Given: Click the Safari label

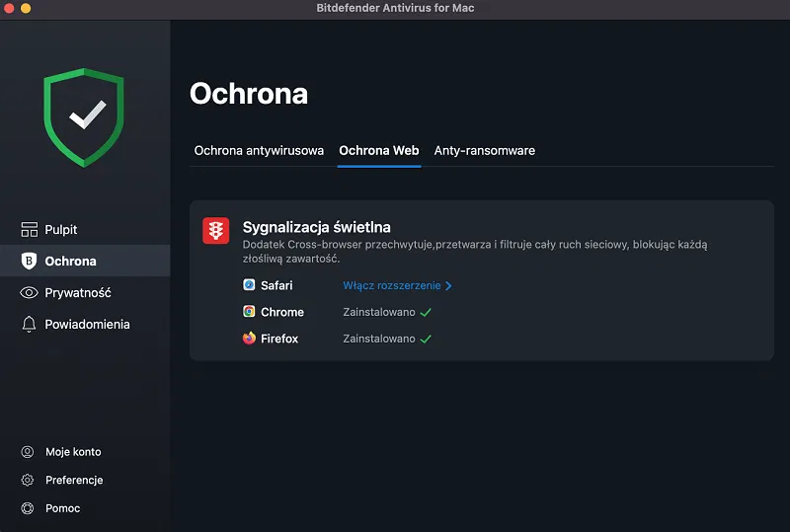Looking at the screenshot, I should coord(276,285).
